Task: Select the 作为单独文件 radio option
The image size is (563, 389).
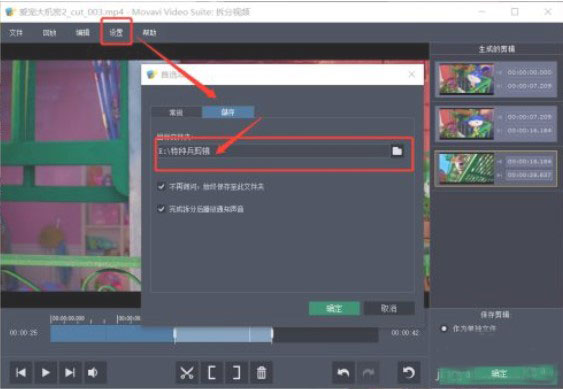Action: point(444,328)
